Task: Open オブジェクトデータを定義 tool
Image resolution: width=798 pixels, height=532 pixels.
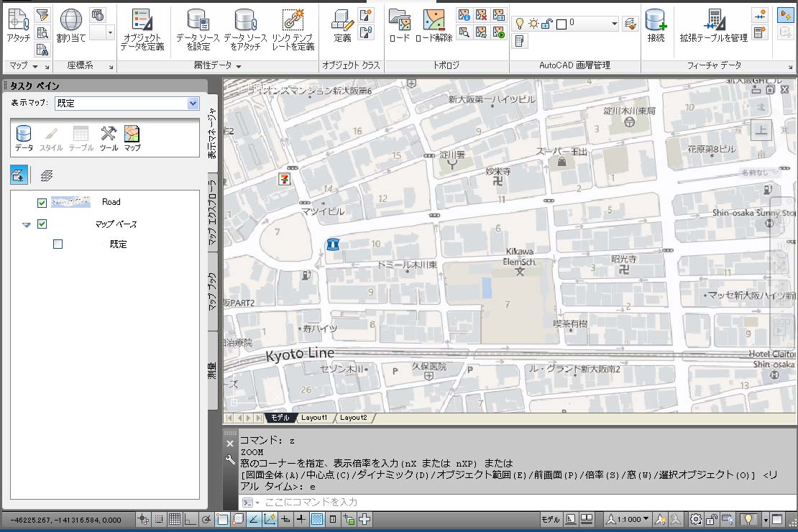Action: click(x=142, y=29)
